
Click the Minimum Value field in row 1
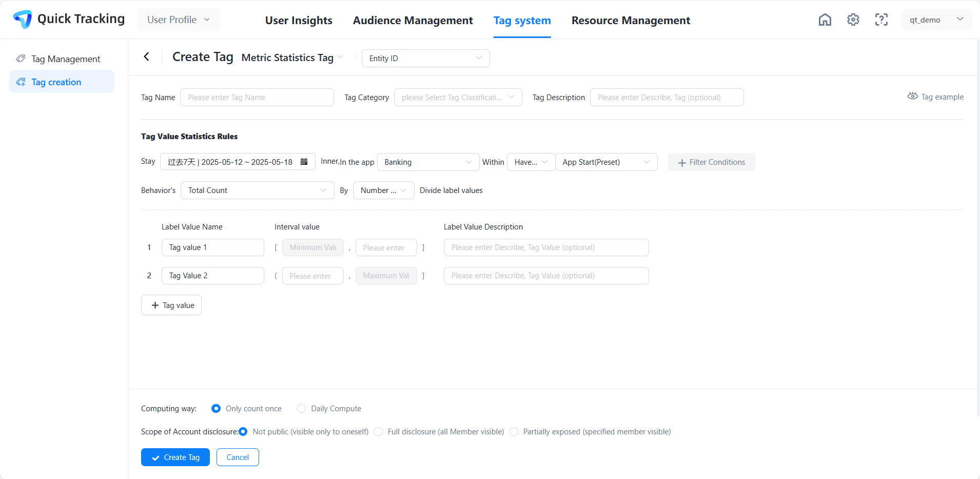pyautogui.click(x=313, y=247)
